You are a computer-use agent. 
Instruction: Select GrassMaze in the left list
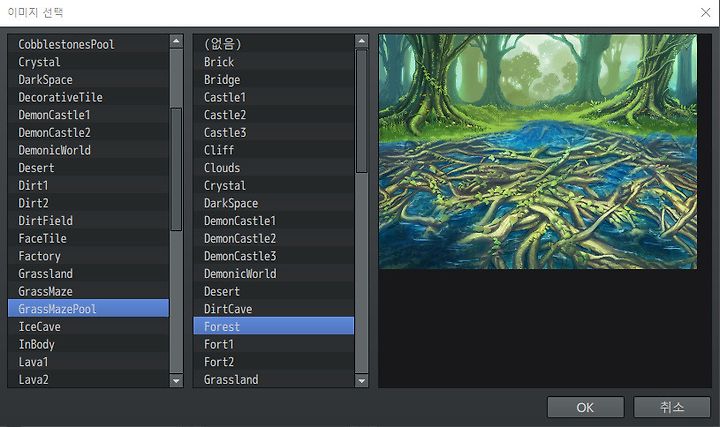pyautogui.click(x=88, y=291)
